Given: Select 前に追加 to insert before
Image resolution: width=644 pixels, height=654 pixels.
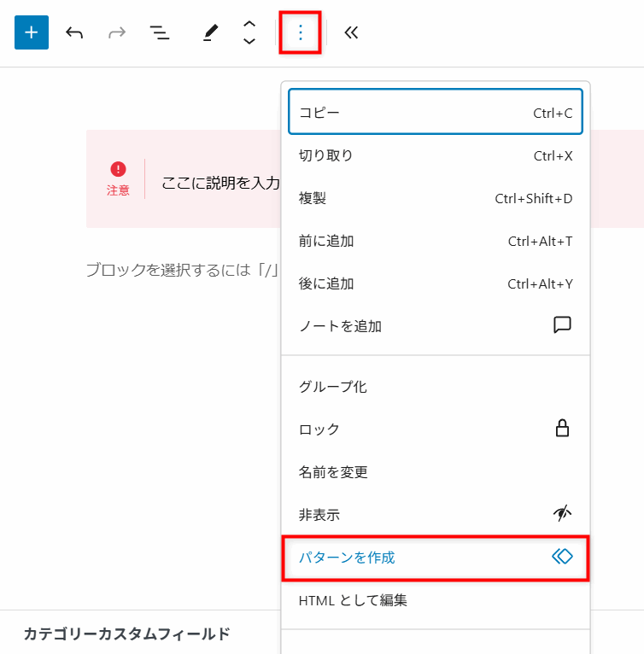Looking at the screenshot, I should pos(435,241).
